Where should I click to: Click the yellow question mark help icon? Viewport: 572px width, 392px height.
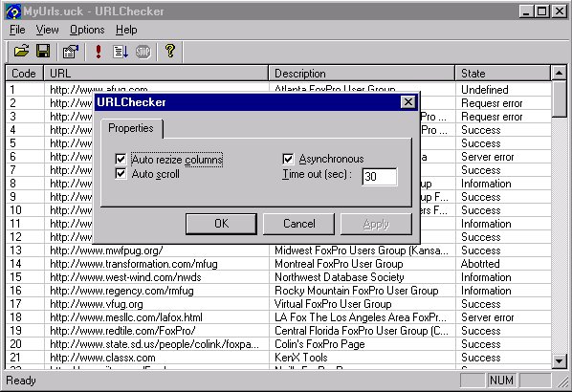(x=170, y=51)
